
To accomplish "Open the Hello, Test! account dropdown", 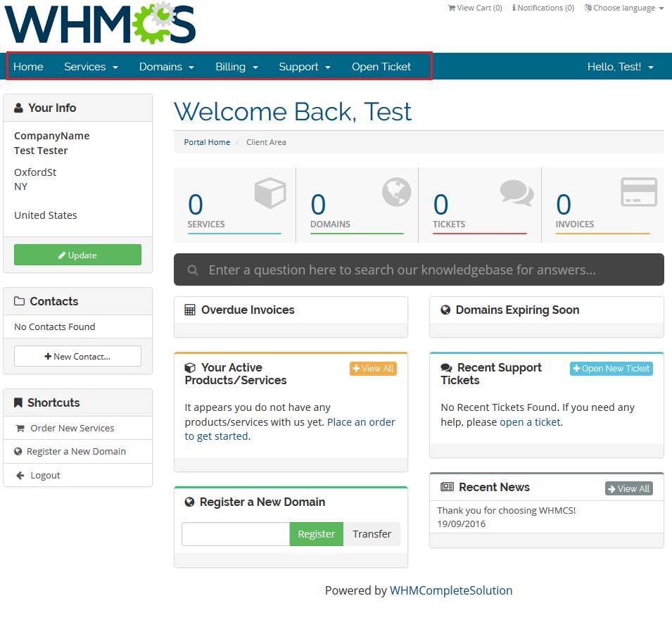I will click(620, 66).
